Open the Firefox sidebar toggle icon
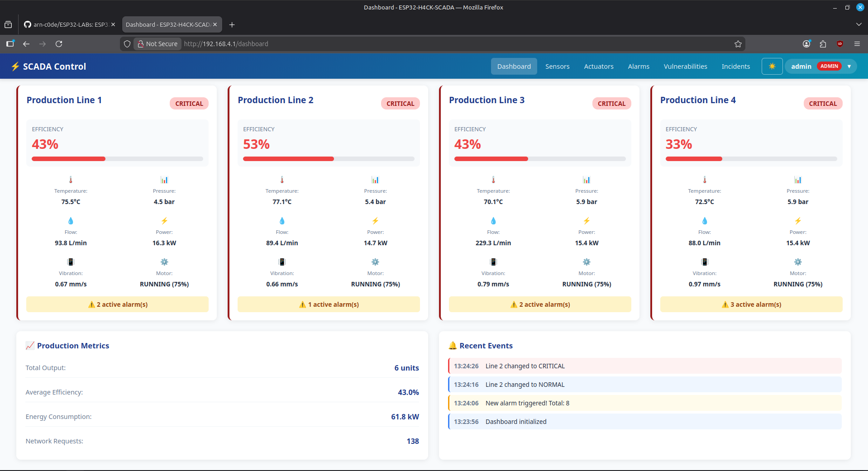This screenshot has width=868, height=471. [x=10, y=44]
